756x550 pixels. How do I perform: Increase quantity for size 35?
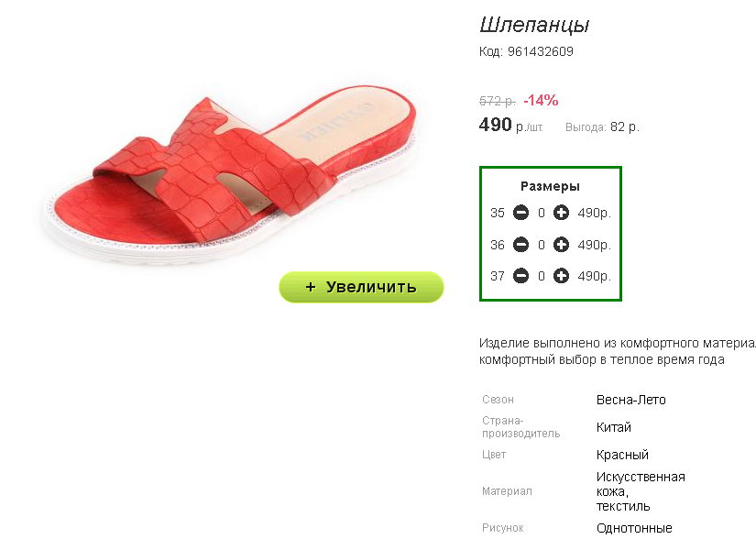coord(561,213)
